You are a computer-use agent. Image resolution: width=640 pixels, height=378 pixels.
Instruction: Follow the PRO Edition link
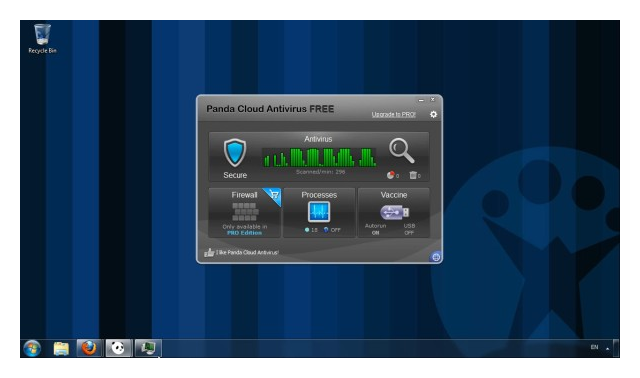click(x=244, y=233)
